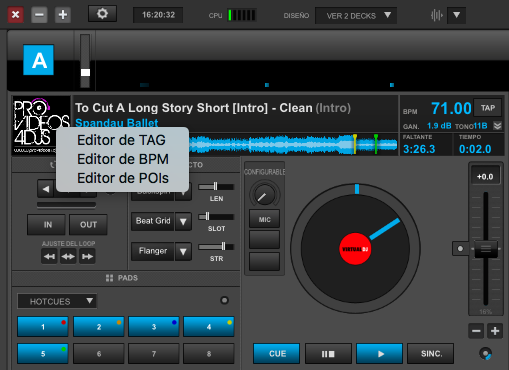Toggle the MIC button
The image size is (509, 370).
[x=265, y=219]
